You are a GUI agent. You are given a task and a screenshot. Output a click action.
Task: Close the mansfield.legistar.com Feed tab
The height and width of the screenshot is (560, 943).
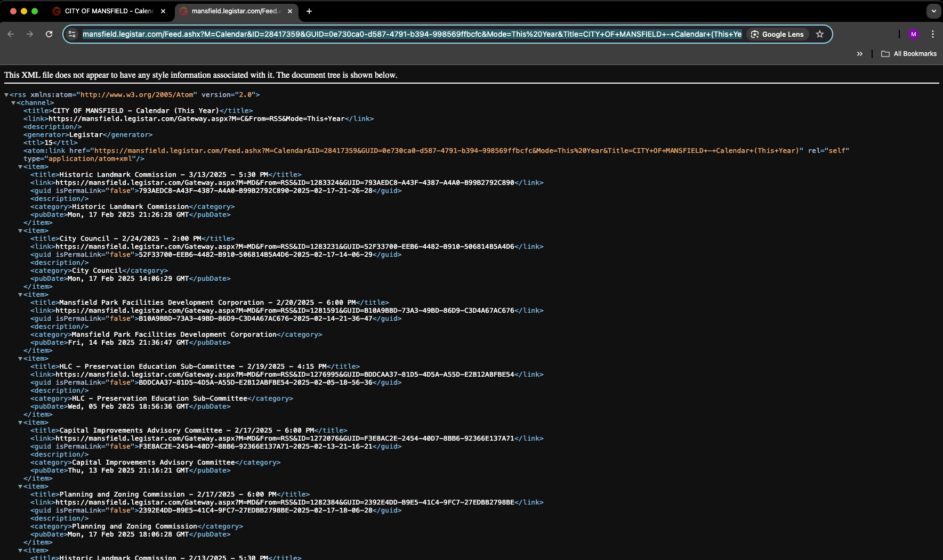click(x=290, y=11)
